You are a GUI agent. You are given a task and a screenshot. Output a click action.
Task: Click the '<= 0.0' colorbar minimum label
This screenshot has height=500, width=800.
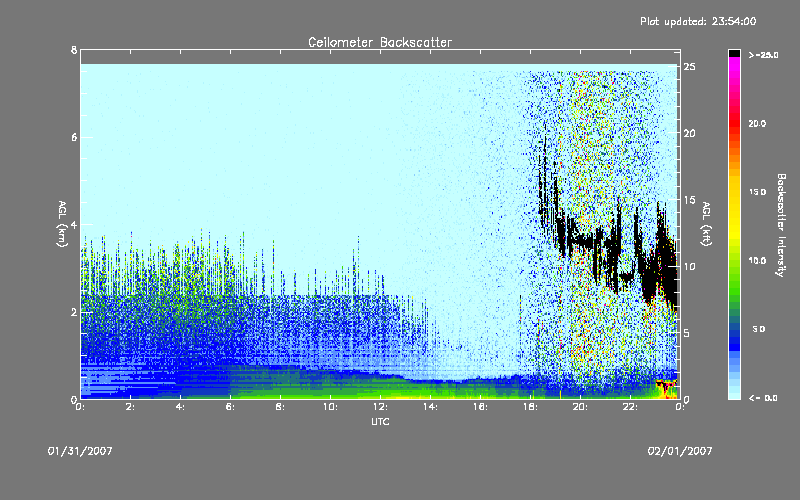click(763, 398)
